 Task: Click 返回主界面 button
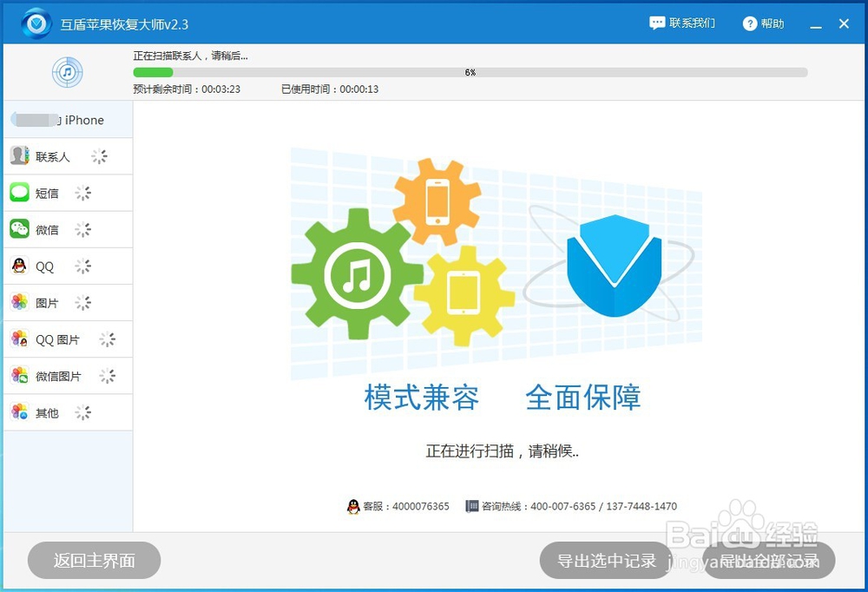coord(94,561)
